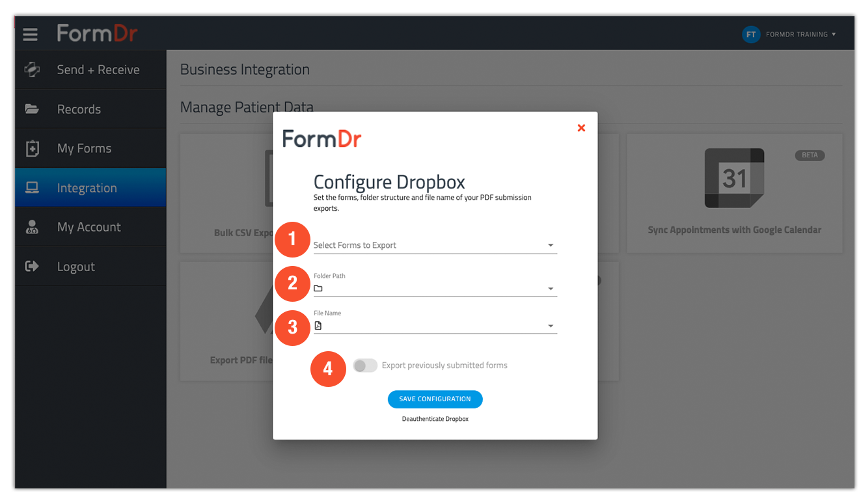Viewport: 861px width, 504px height.
Task: Click Manage Patient Data heading
Action: [x=247, y=107]
